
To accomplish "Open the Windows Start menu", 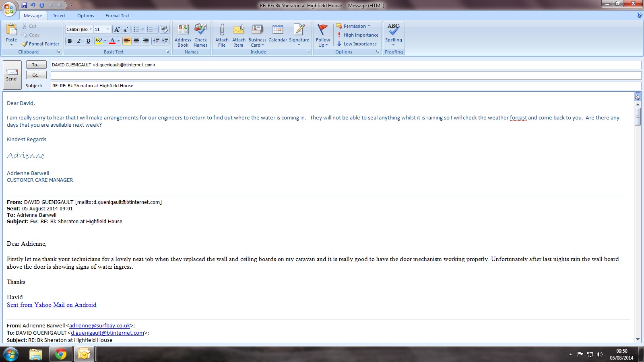I will (x=11, y=354).
